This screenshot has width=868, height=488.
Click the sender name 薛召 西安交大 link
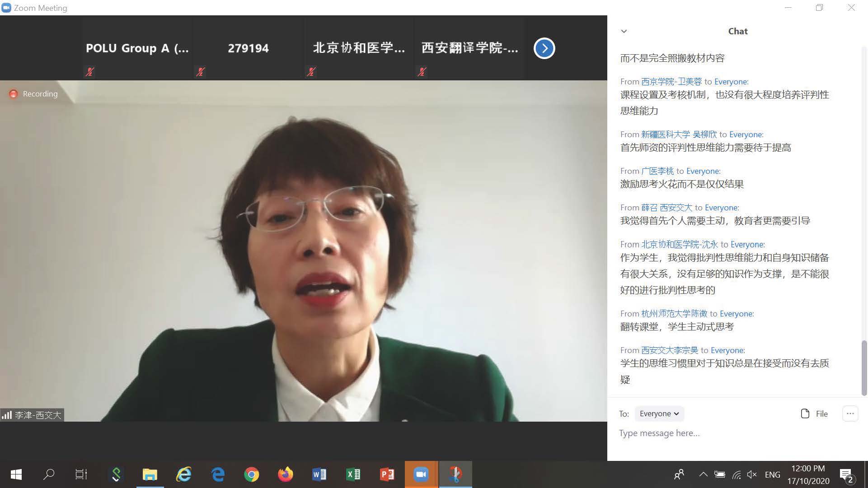[x=666, y=208]
